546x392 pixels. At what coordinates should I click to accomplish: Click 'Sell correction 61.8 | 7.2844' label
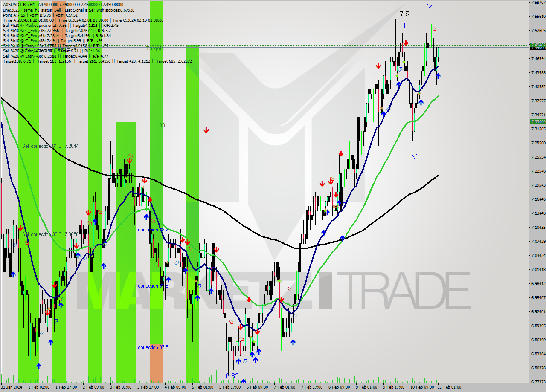pos(50,146)
